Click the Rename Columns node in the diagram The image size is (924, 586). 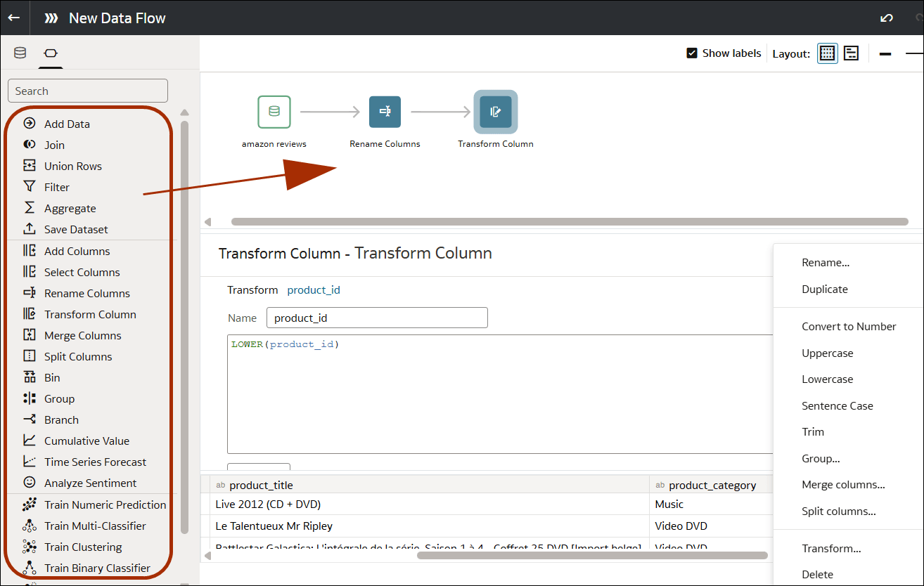click(385, 112)
